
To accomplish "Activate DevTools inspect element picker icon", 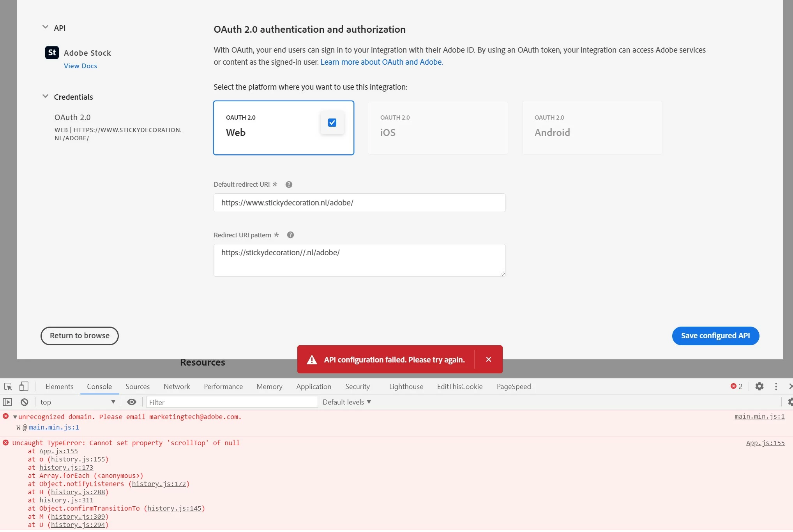I will point(8,387).
